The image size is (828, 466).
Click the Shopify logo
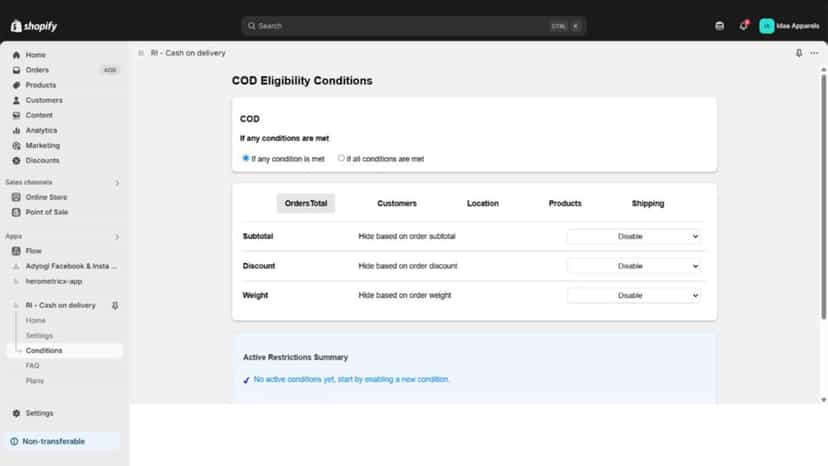click(34, 26)
